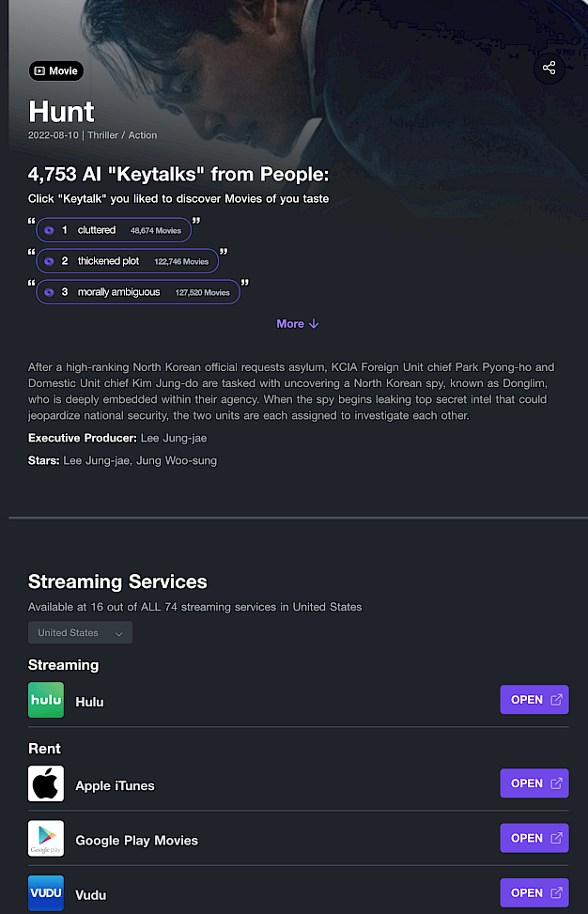Open Vudu rental link
Viewport: 588px width, 914px height.
[x=534, y=892]
